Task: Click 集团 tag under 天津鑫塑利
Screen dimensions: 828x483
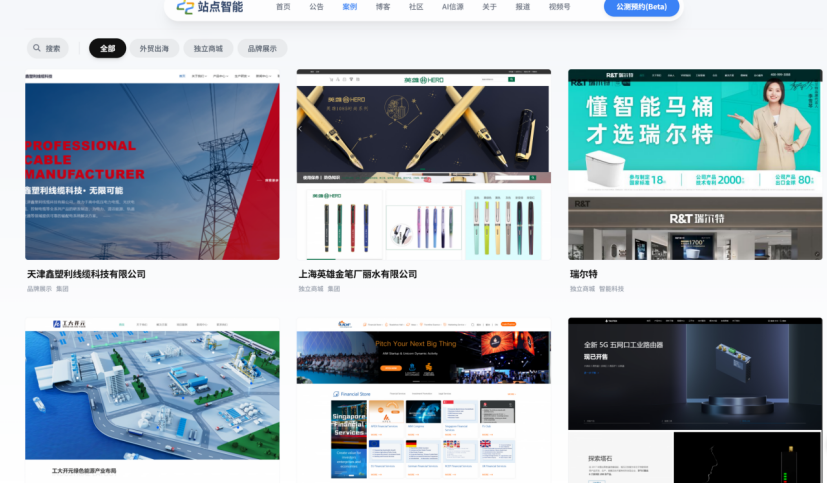Action: (62, 289)
